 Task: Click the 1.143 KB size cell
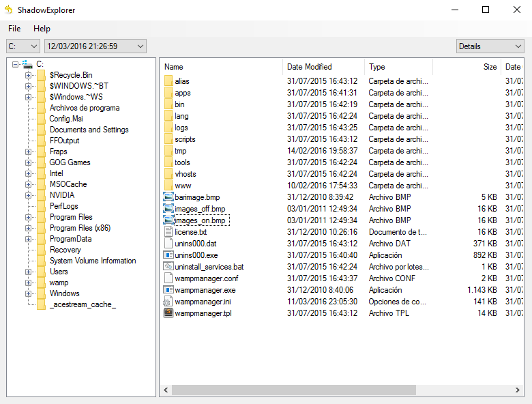(x=482, y=290)
